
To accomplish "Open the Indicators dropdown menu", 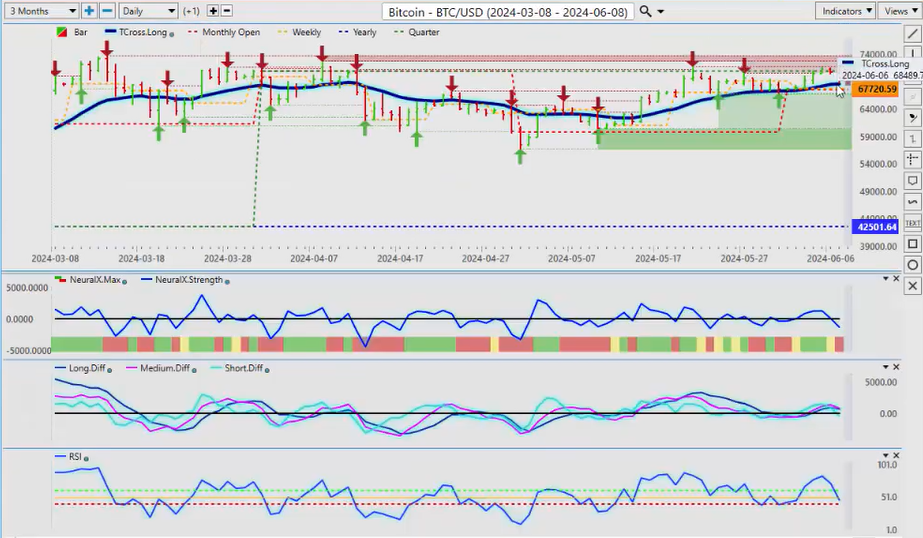I will (845, 11).
